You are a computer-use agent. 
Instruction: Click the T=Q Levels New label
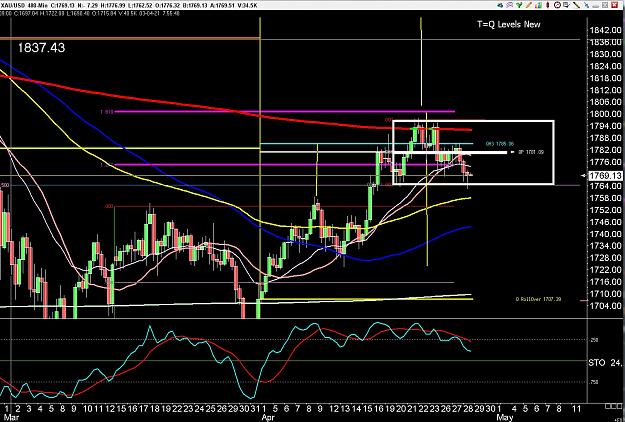click(x=509, y=24)
